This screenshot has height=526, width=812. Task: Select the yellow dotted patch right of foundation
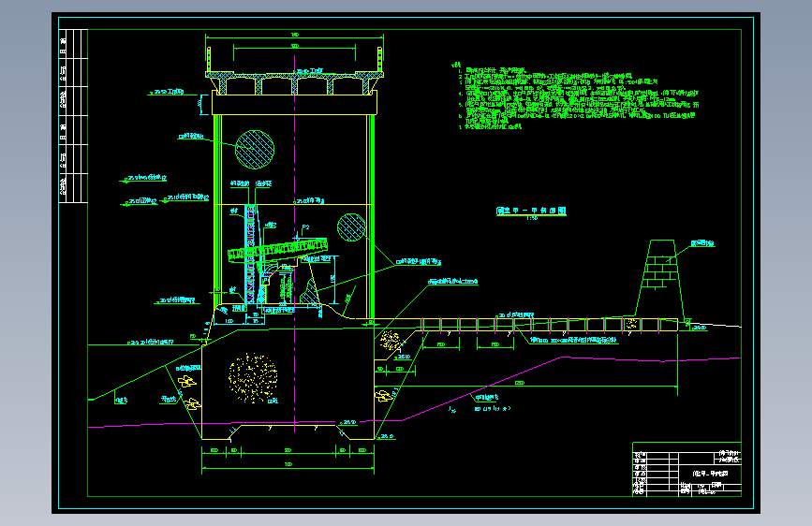pos(390,341)
